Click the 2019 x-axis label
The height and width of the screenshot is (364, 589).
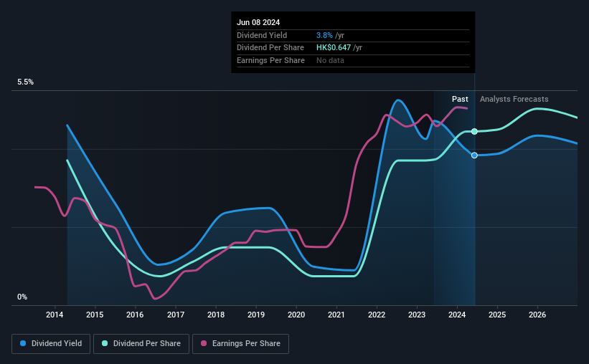tap(256, 315)
